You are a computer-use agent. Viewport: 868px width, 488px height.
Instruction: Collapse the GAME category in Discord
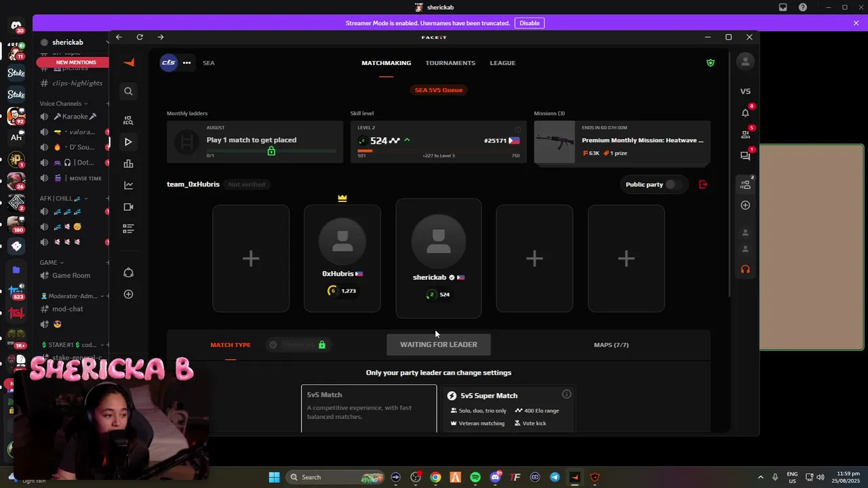(52, 262)
